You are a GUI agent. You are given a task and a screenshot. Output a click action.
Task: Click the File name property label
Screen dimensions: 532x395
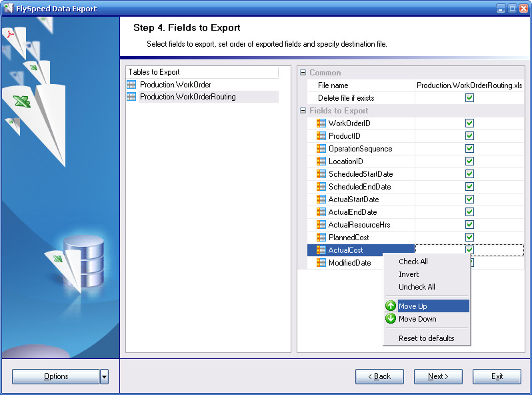click(x=333, y=85)
